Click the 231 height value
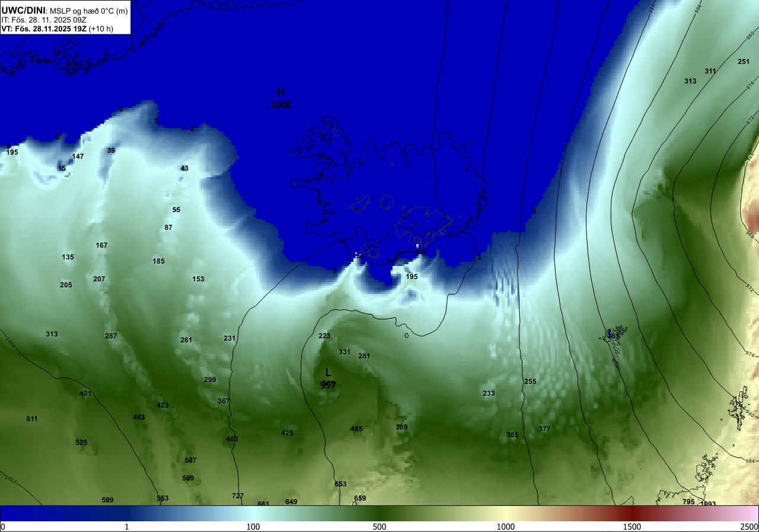Image resolution: width=759 pixels, height=532 pixels. [229, 338]
